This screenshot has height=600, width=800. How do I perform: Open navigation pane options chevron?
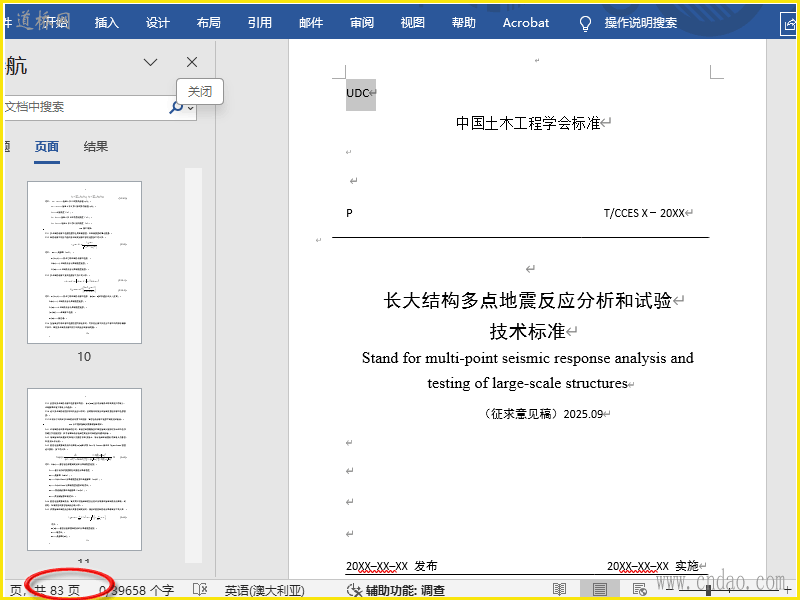pos(151,62)
